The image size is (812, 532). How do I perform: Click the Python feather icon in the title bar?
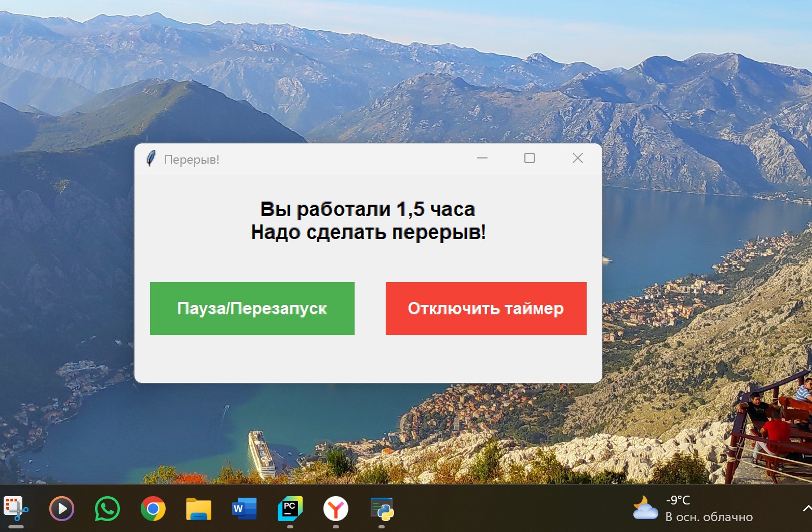point(152,158)
